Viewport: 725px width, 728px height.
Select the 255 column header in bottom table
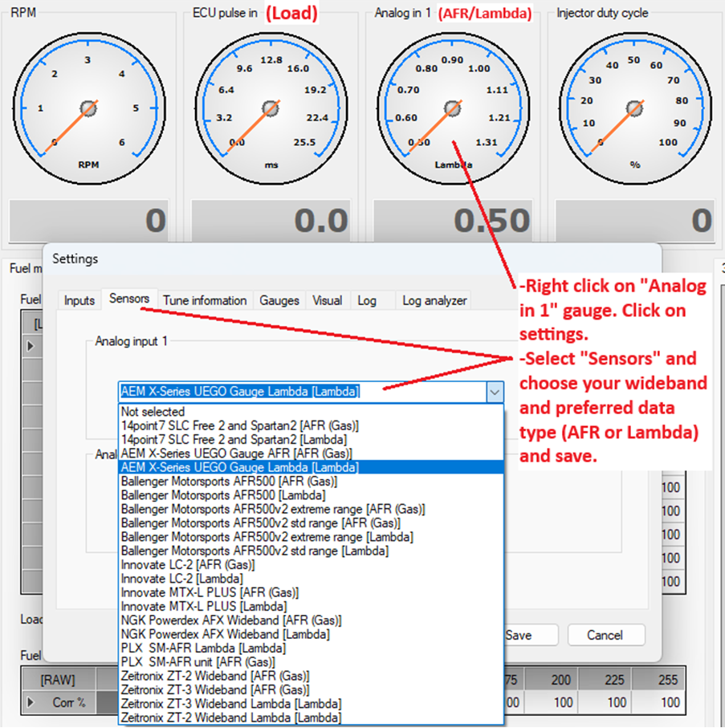pos(658,680)
